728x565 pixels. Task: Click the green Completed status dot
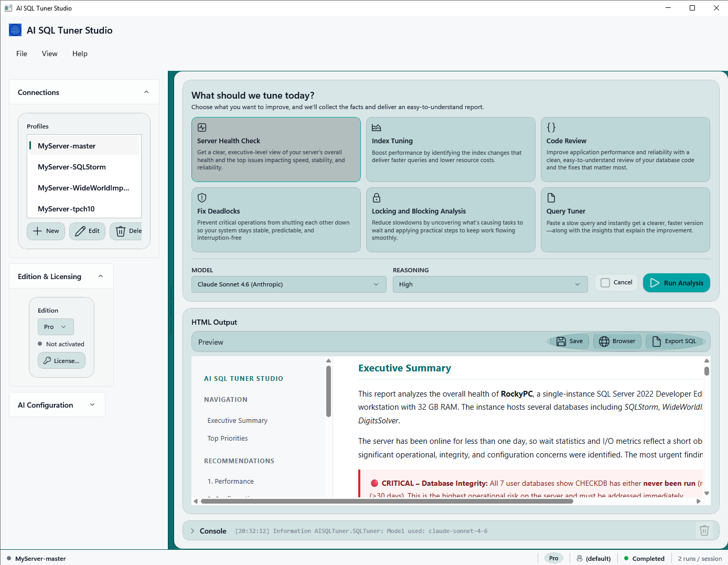pyautogui.click(x=626, y=558)
